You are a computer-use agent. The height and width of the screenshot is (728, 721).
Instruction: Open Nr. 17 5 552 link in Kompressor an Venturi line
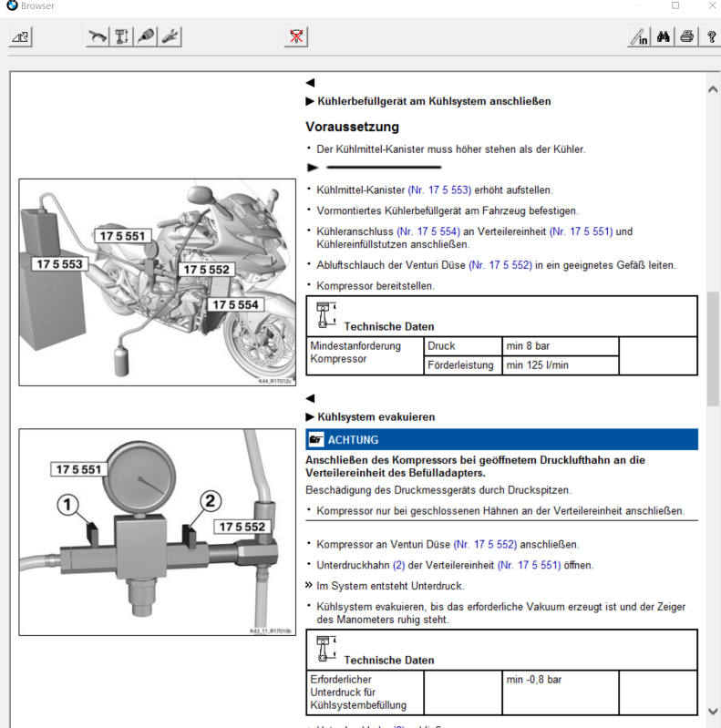pyautogui.click(x=485, y=544)
